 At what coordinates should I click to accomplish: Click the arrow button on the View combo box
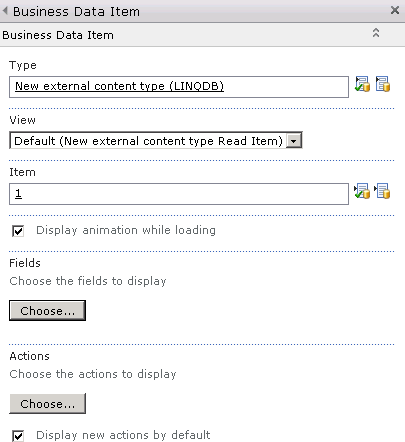294,141
